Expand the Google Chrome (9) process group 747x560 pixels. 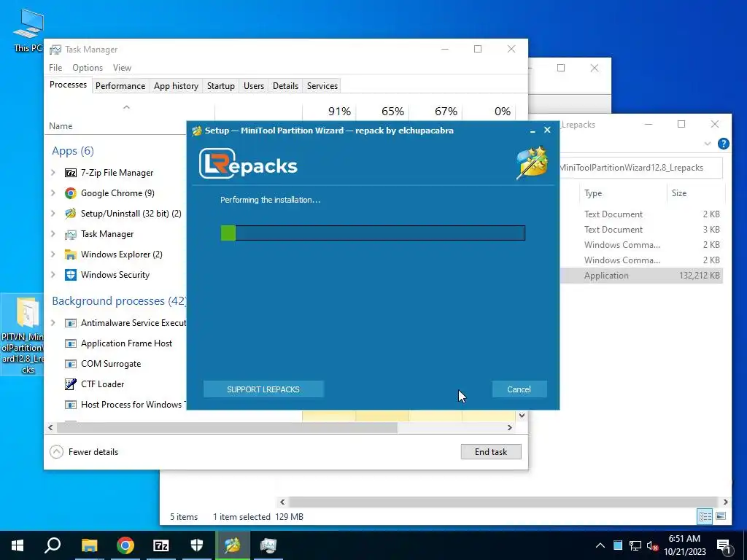[x=53, y=192]
